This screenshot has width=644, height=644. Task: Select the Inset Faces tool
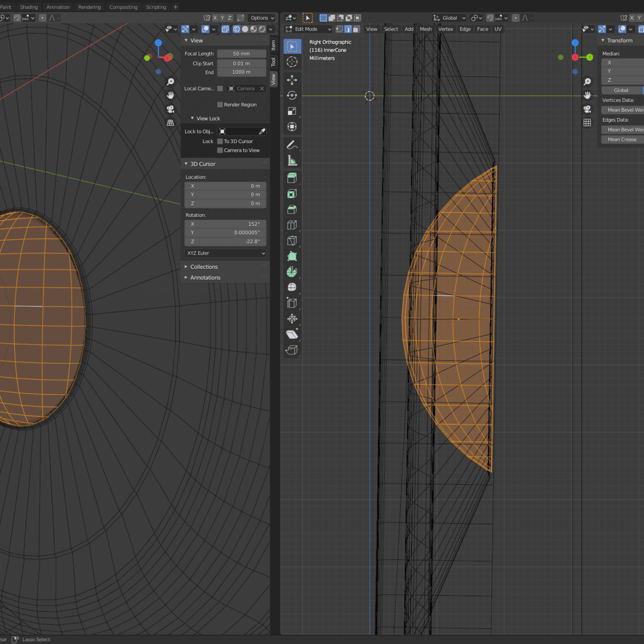[x=292, y=194]
